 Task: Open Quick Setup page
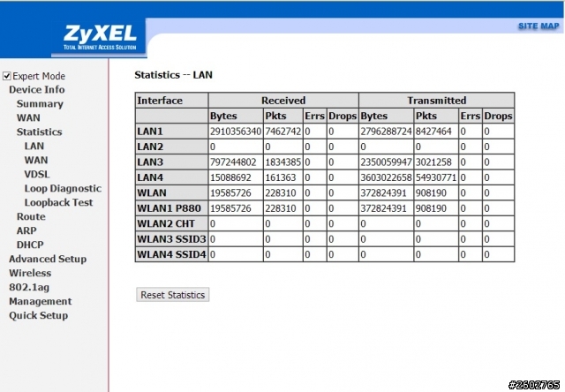pyautogui.click(x=38, y=315)
